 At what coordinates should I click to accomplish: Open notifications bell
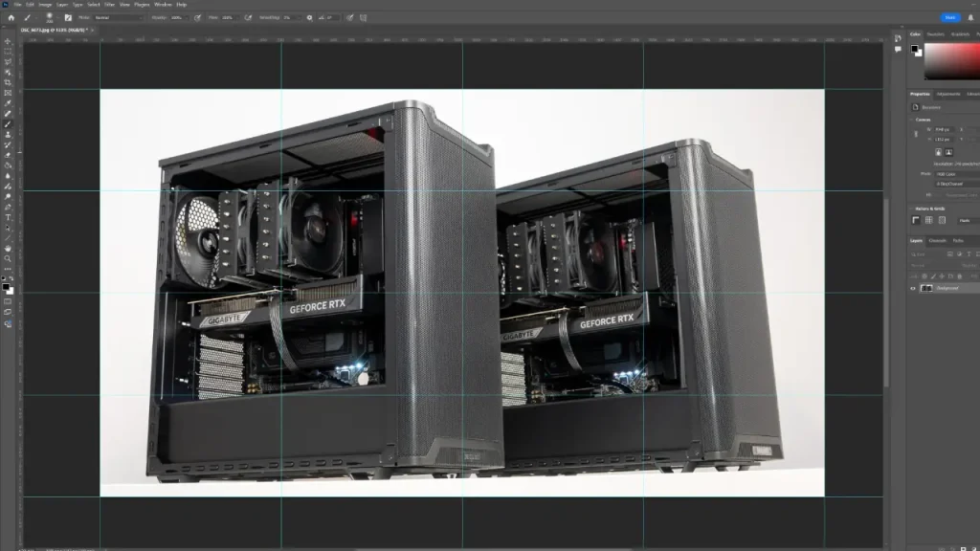[970, 17]
